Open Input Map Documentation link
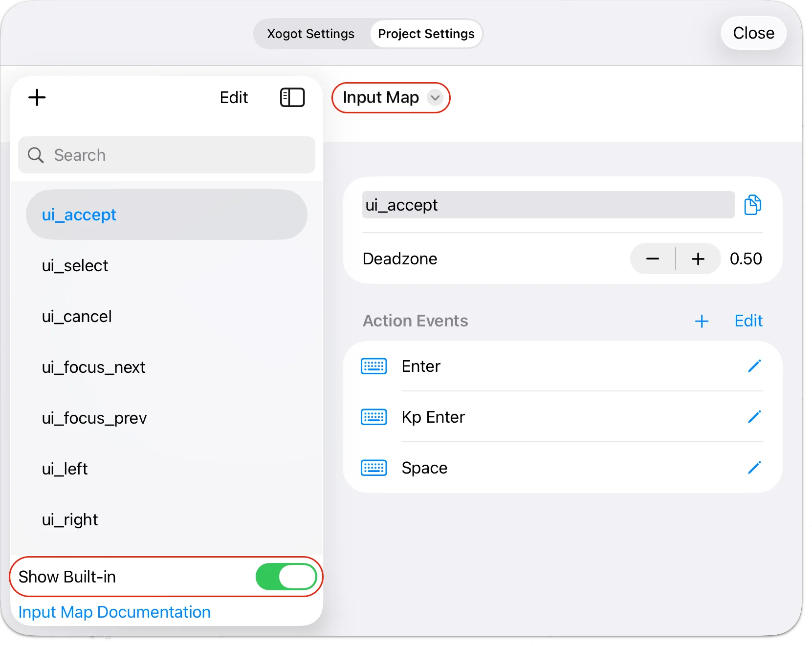 [x=114, y=612]
